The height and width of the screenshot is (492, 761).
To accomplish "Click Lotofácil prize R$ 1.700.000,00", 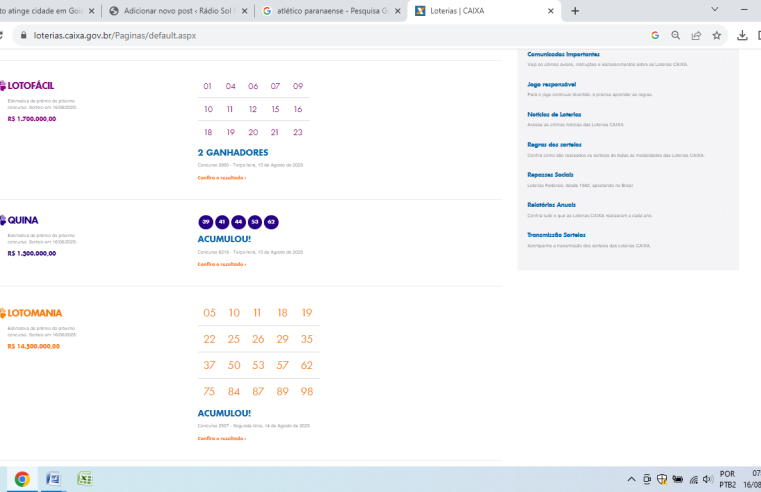I will click(x=32, y=119).
